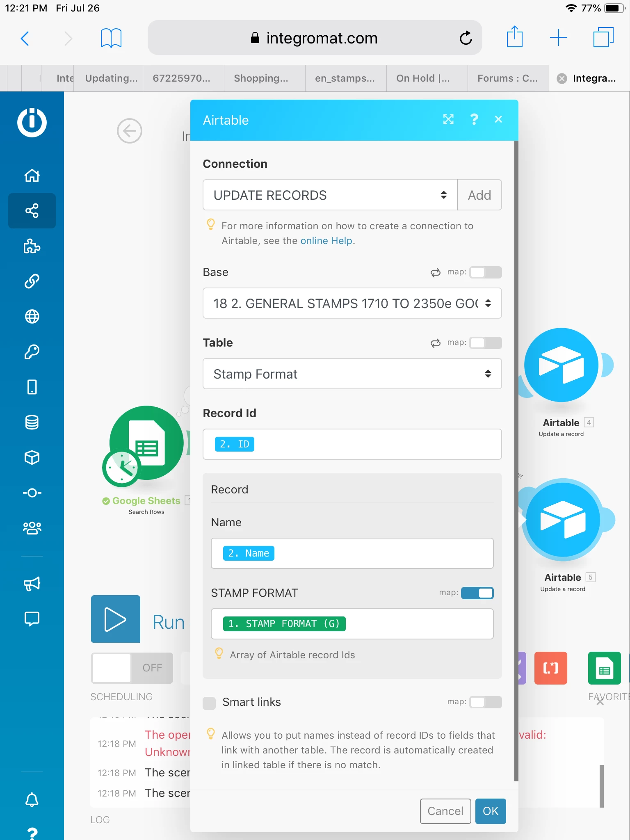Image resolution: width=630 pixels, height=840 pixels.
Task: Open Webhooks globe icon in sidebar
Action: (x=32, y=317)
